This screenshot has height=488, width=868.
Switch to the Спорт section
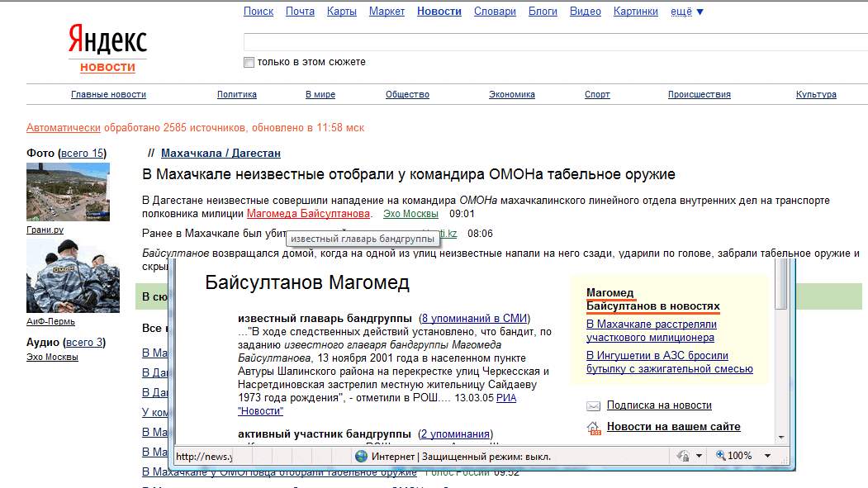(597, 95)
